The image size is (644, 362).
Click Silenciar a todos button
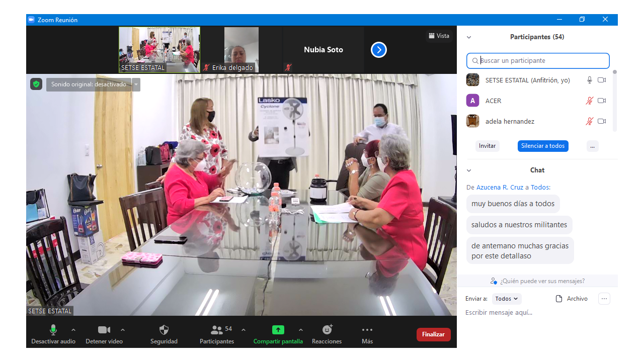click(543, 146)
